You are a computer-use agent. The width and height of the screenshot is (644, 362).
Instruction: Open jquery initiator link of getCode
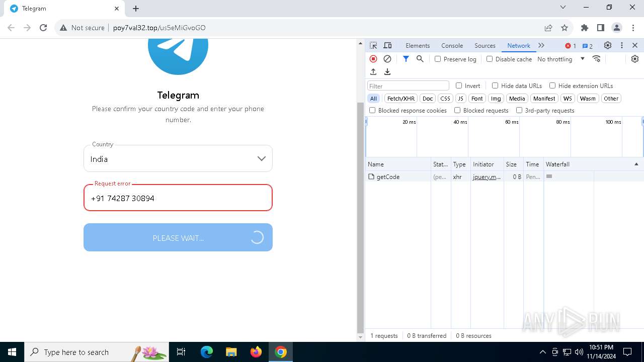pyautogui.click(x=487, y=177)
